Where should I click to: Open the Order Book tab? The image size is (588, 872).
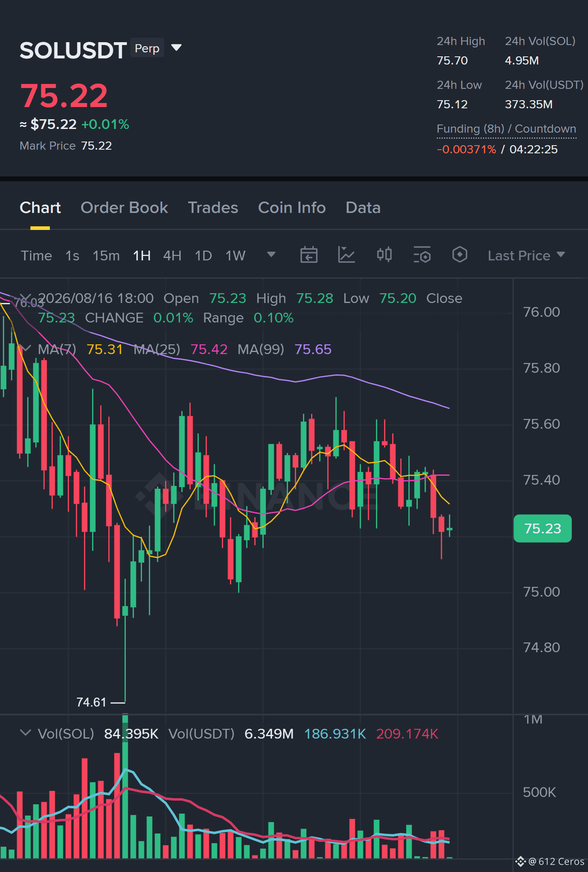click(x=124, y=208)
